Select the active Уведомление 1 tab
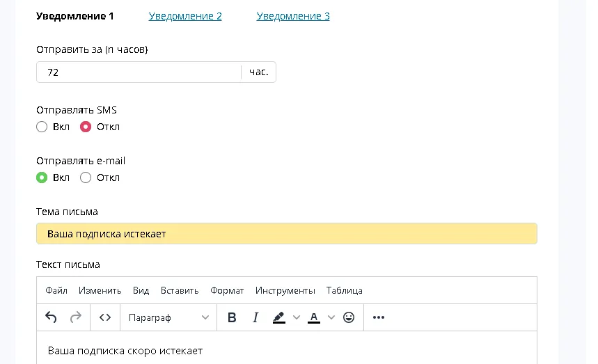 click(x=74, y=16)
